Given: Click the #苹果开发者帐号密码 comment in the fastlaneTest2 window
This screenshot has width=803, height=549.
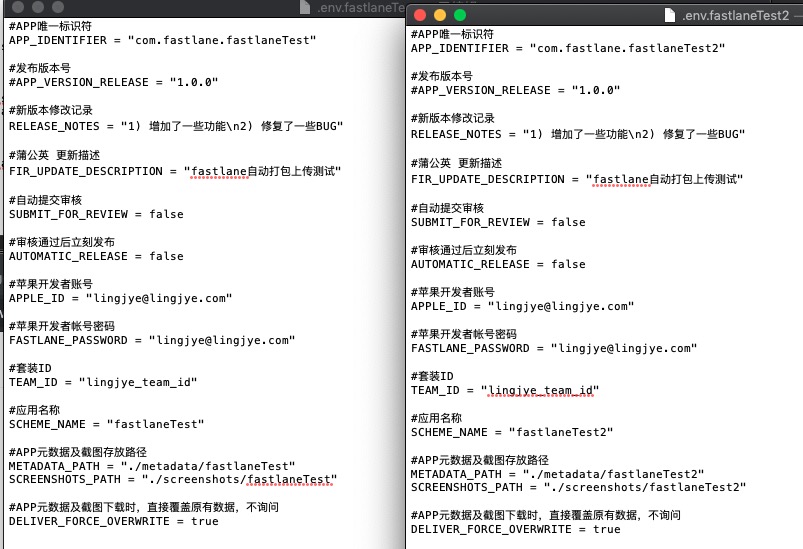Looking at the screenshot, I should coord(464,334).
